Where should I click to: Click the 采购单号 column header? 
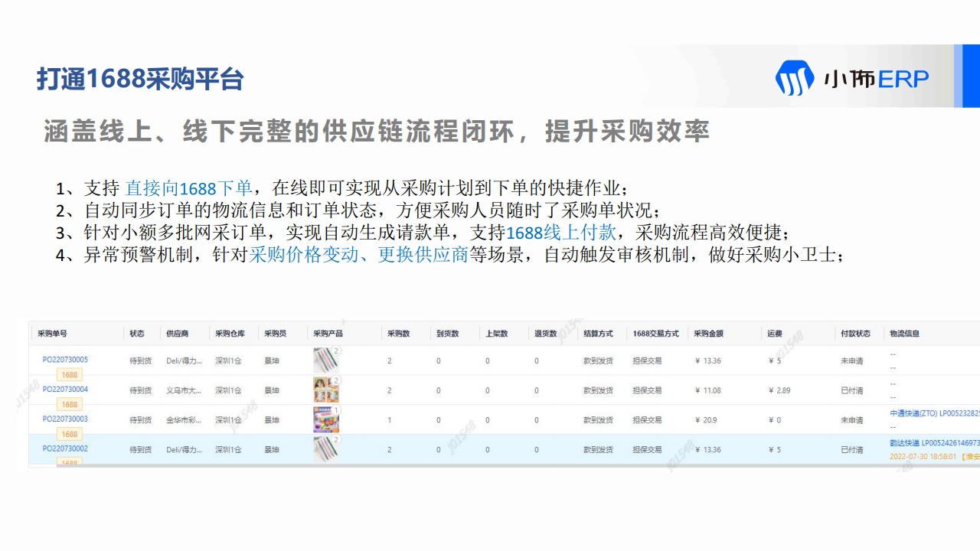click(53, 334)
